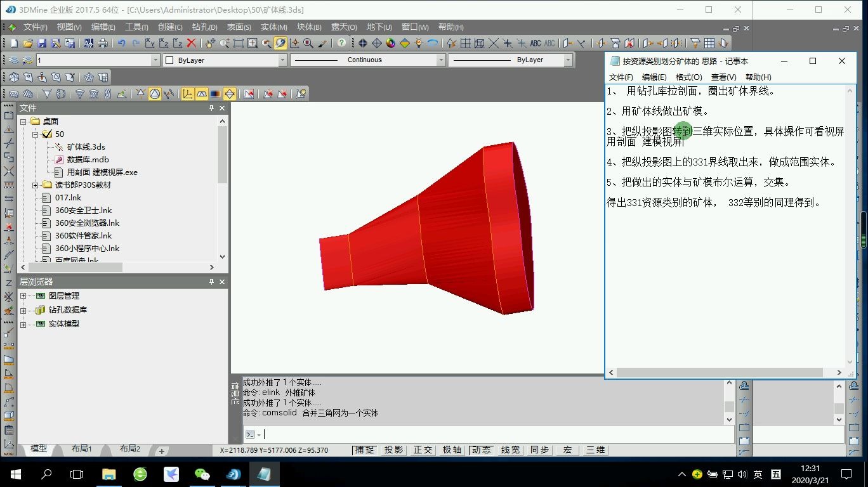Click the Undo icon
The height and width of the screenshot is (487, 868).
121,42
